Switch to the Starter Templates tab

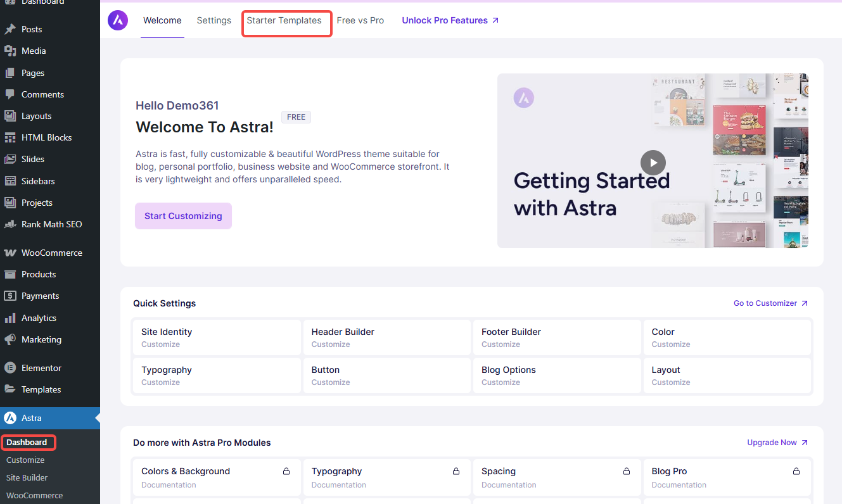pyautogui.click(x=284, y=20)
